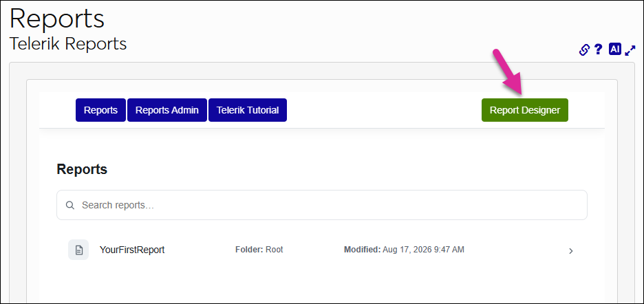Click the Telerik Reports subtitle

pyautogui.click(x=68, y=44)
